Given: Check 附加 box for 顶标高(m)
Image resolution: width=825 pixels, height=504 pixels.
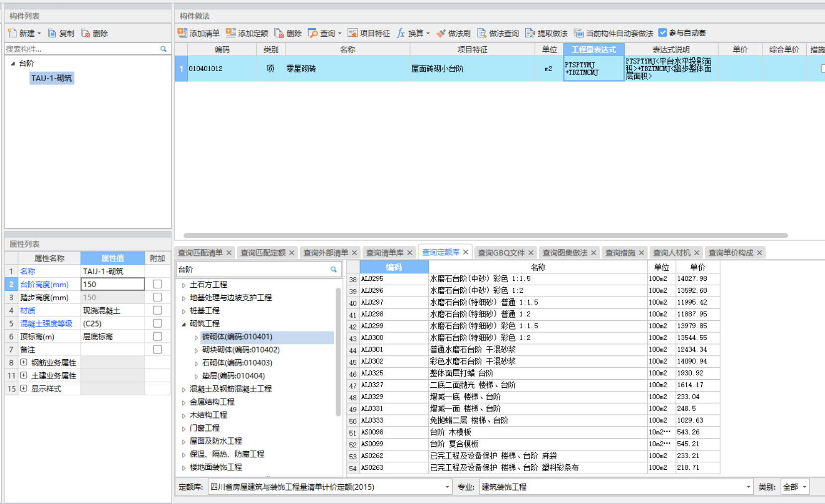Looking at the screenshot, I should [158, 336].
